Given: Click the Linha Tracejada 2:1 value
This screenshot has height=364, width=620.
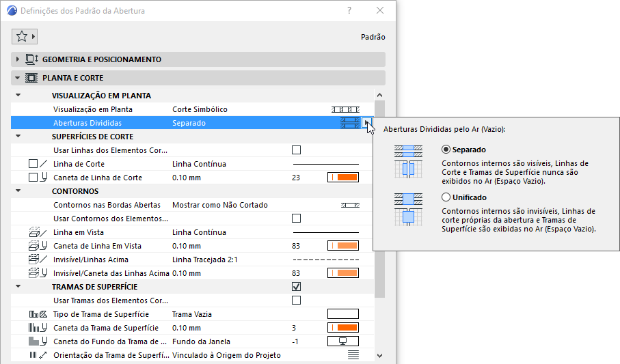Looking at the screenshot, I should [205, 260].
